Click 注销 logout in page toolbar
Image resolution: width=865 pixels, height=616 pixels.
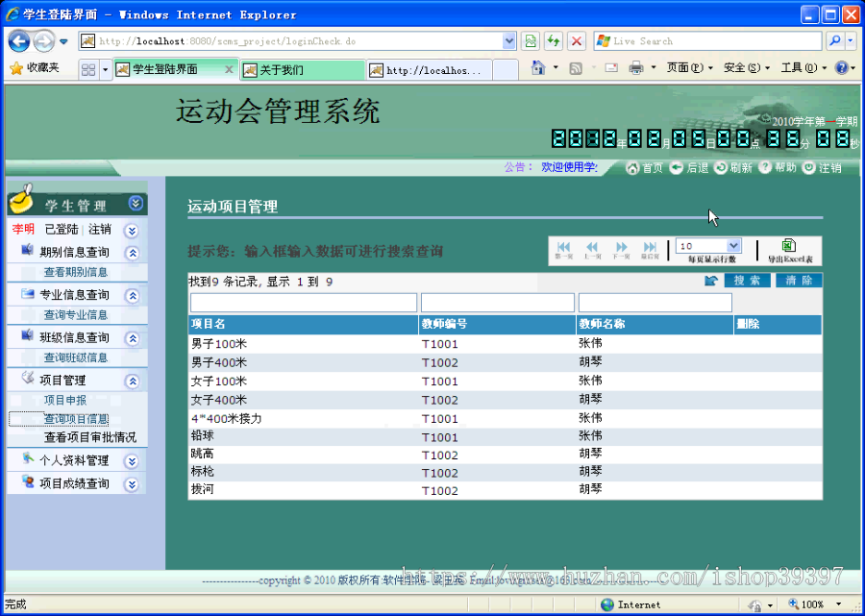822,167
